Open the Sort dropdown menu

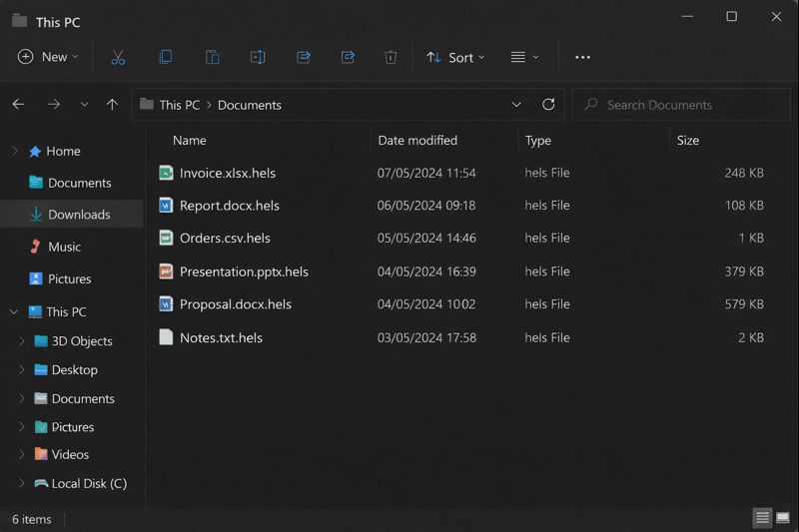point(455,57)
